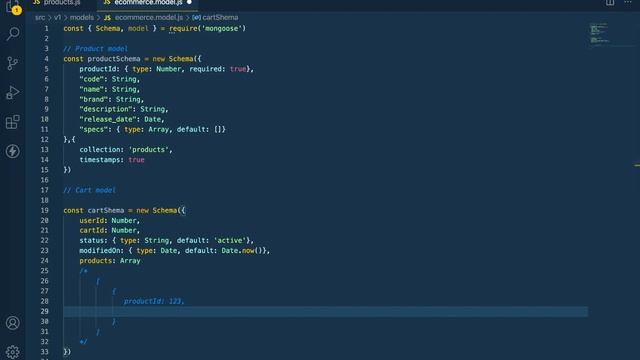
Task: Open ecommerce.model.js breadcrumb dropdown
Action: (x=144, y=18)
